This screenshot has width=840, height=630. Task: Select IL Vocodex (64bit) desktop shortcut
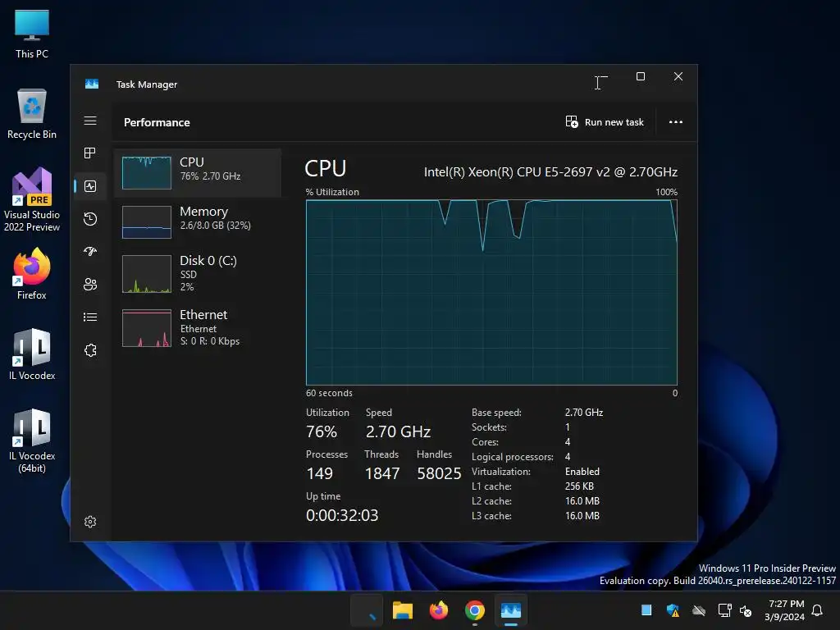(x=32, y=441)
